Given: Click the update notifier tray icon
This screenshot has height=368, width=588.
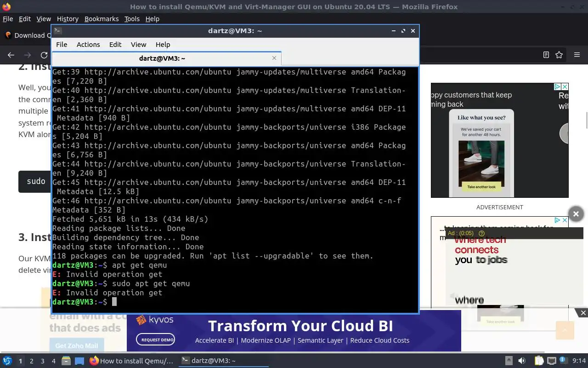Looking at the screenshot, I should coord(563,361).
